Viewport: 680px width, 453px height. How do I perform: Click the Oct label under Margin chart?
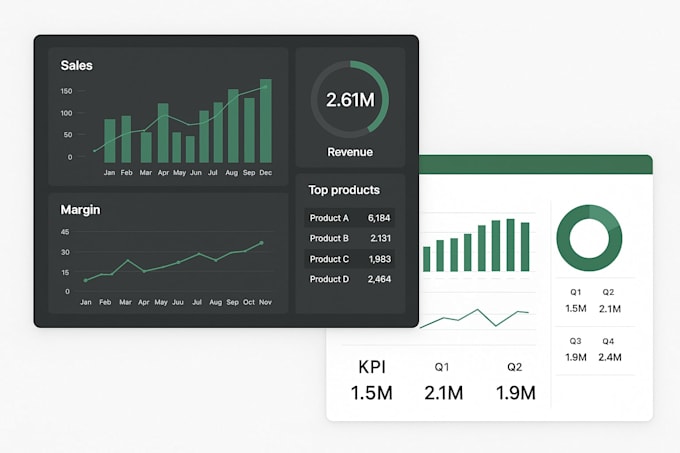tap(249, 302)
